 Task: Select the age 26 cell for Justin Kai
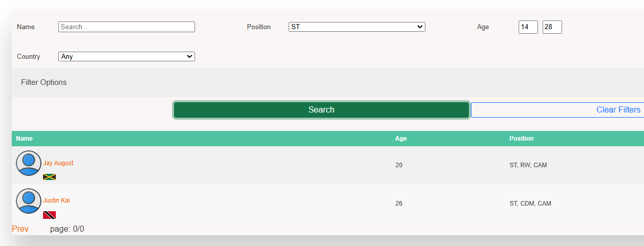(399, 204)
